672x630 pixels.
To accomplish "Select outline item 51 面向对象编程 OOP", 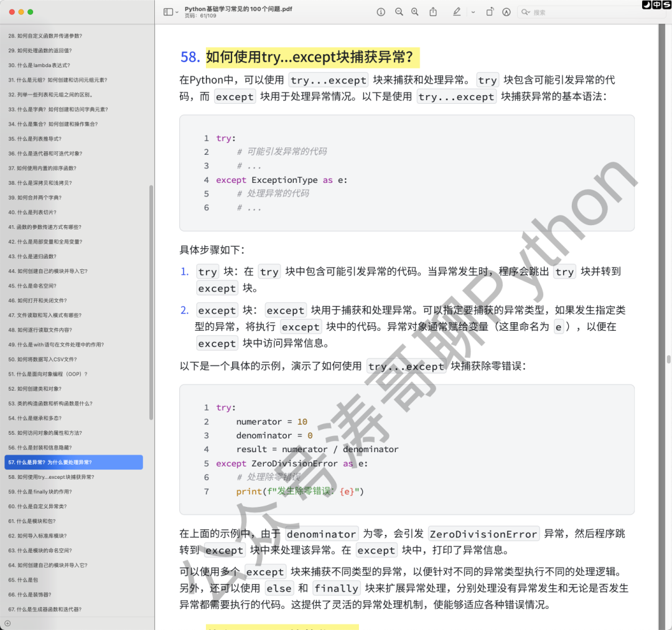I will pyautogui.click(x=47, y=374).
